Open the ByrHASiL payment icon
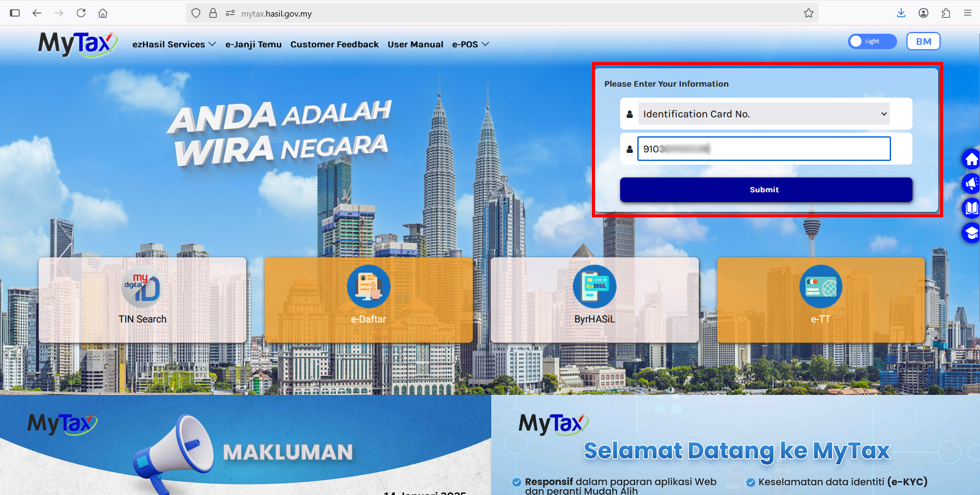 point(594,287)
